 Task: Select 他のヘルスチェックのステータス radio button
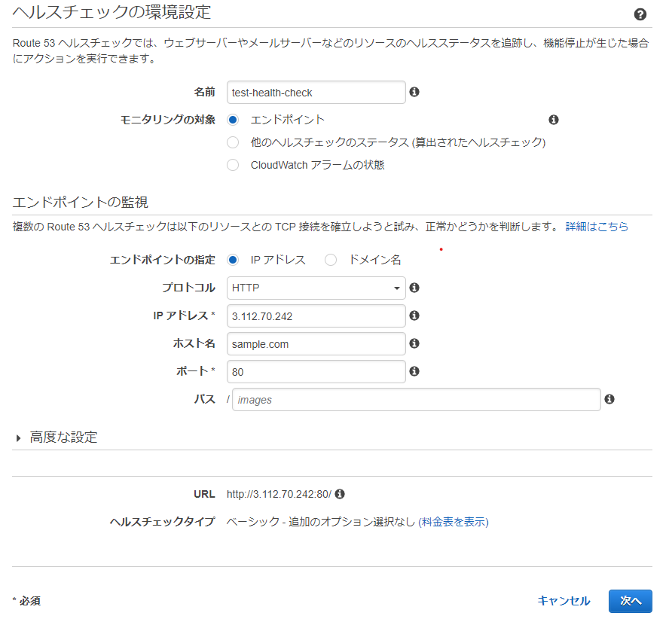(233, 142)
